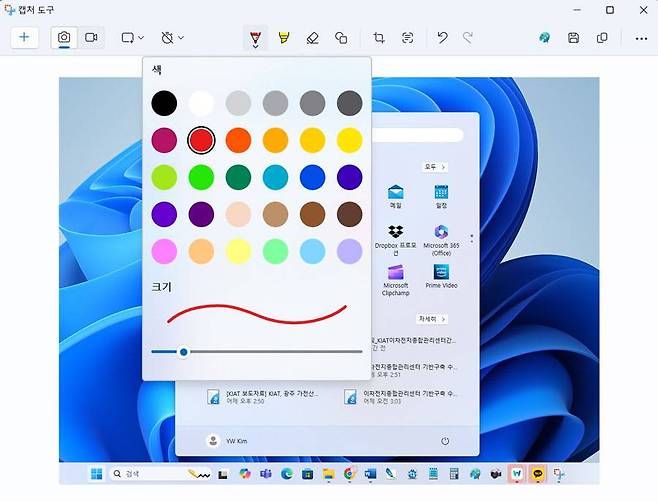Screen dimensions: 658x501
Task: Pick the eraser tool
Action: (312, 38)
